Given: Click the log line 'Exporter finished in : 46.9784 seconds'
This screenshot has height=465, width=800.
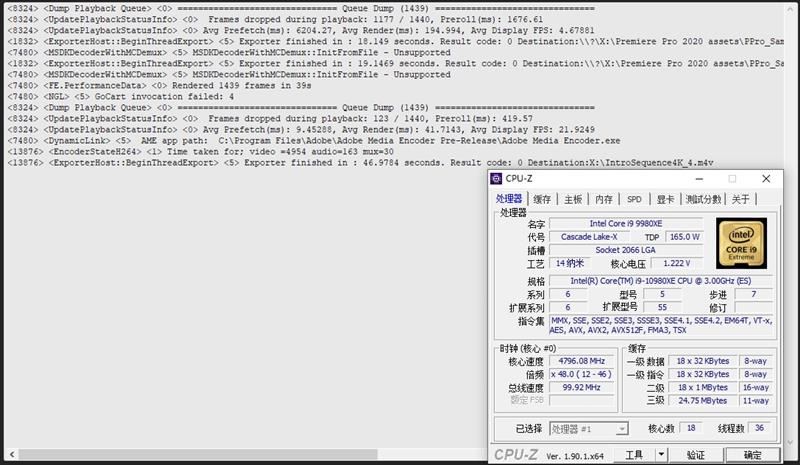Looking at the screenshot, I should (x=360, y=163).
